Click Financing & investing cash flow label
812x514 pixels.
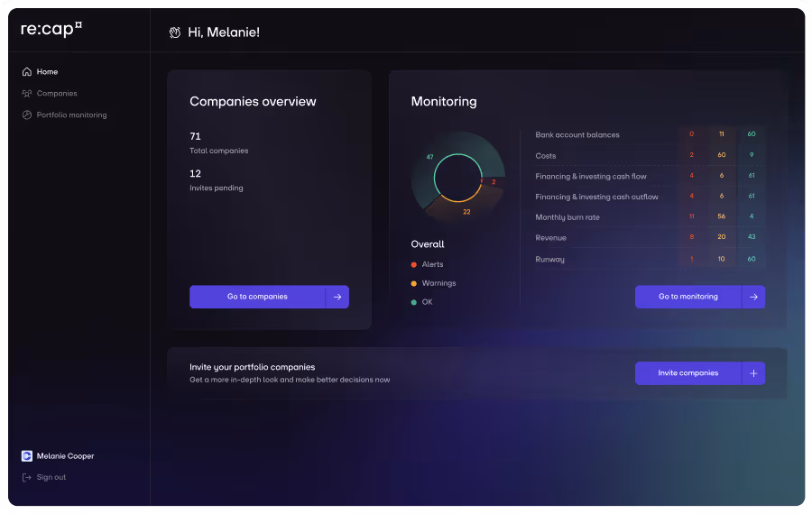591,177
